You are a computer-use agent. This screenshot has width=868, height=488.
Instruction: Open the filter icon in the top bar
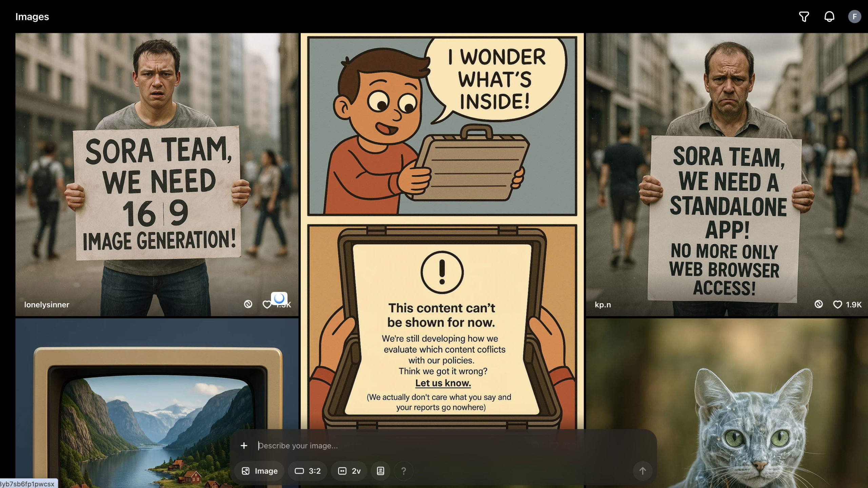pyautogui.click(x=804, y=17)
